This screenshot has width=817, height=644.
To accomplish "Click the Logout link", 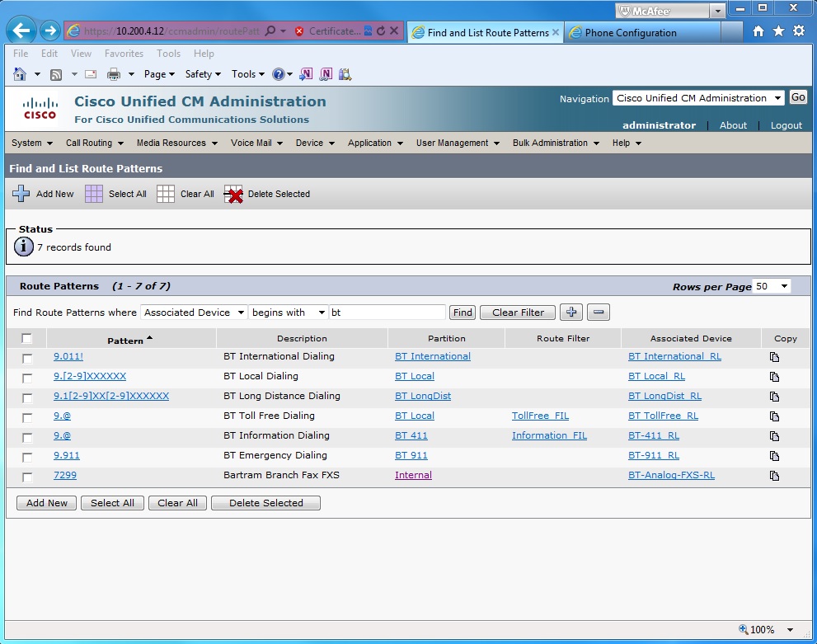I will coord(786,125).
